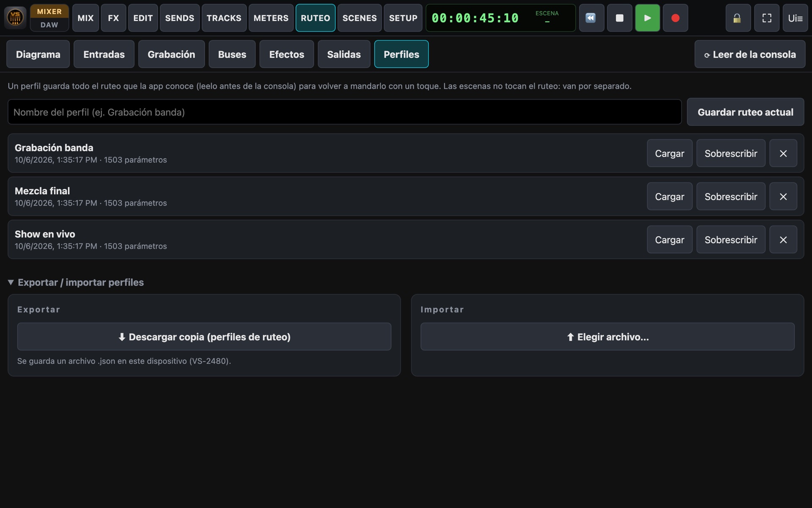
Task: Focus the Nombre del perfil field
Action: click(x=345, y=112)
